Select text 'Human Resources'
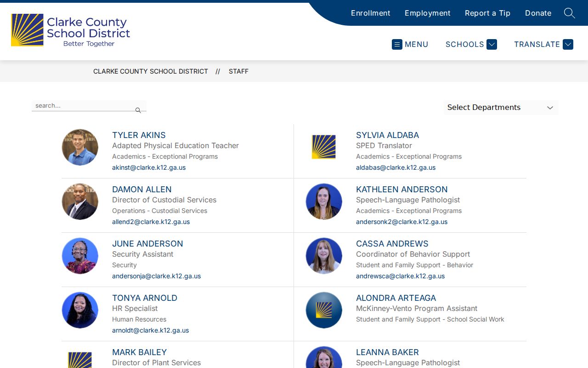The width and height of the screenshot is (588, 368). click(139, 319)
